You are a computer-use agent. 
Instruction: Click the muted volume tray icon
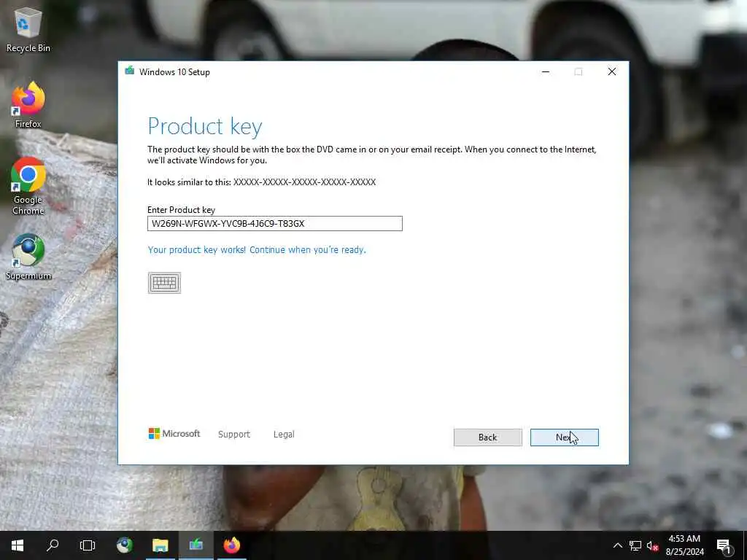click(652, 545)
